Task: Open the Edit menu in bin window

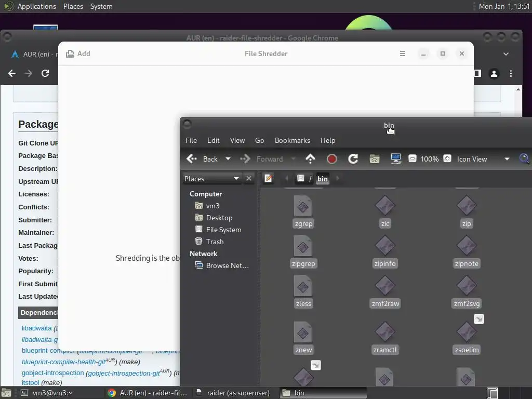Action: 214,140
